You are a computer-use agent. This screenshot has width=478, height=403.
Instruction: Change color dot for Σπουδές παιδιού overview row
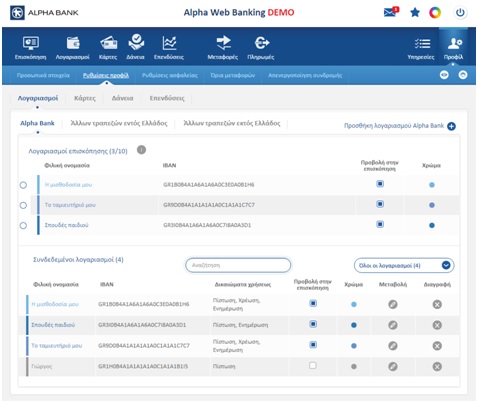point(432,226)
